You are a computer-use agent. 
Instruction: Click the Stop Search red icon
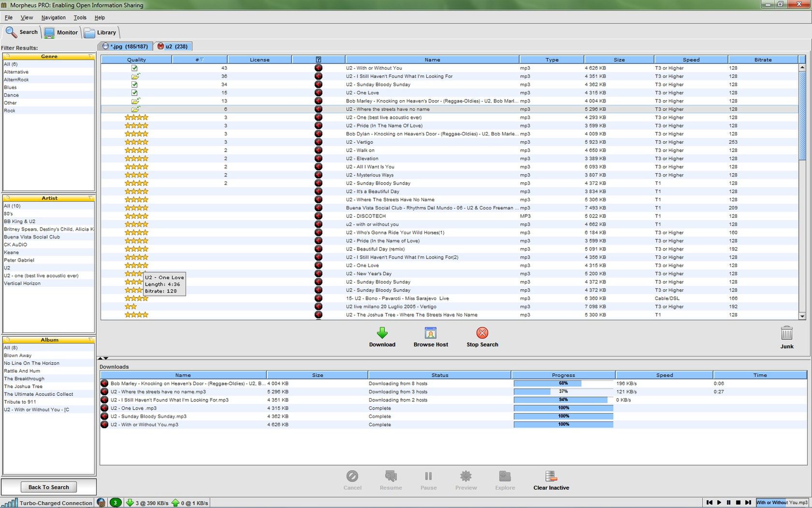pyautogui.click(x=482, y=333)
